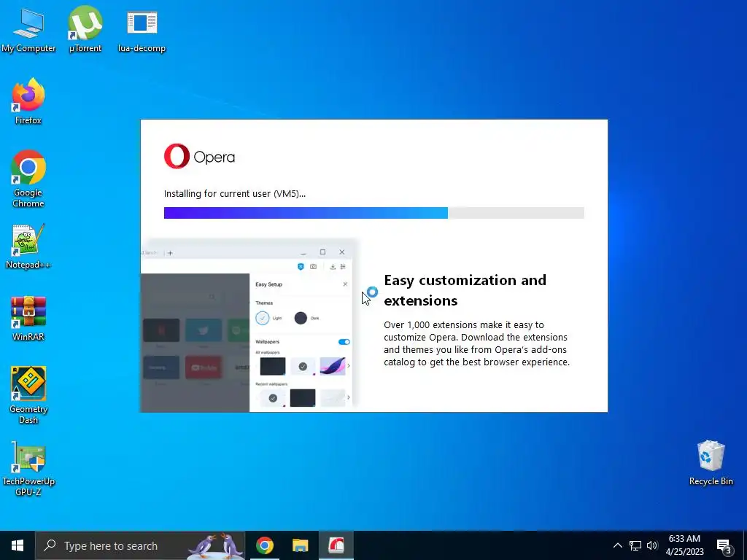747x560 pixels.
Task: Click the Opera installer taskbar button
Action: tap(336, 545)
